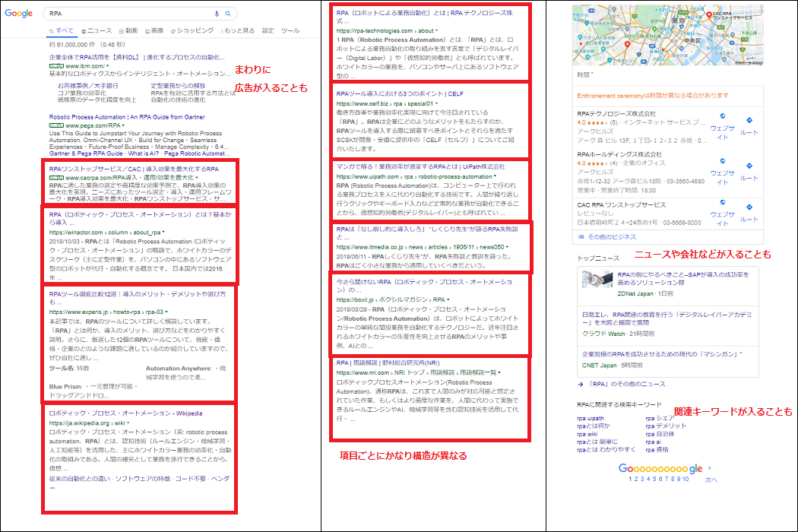Viewport: 798px width, 532px height.
Task: Switch to the ニュース tab
Action: click(97, 30)
